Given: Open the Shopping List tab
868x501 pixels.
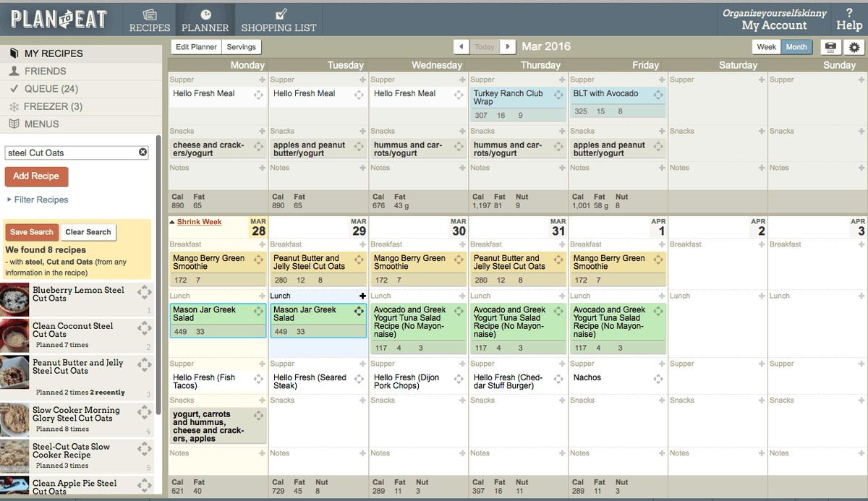Looking at the screenshot, I should click(x=279, y=20).
